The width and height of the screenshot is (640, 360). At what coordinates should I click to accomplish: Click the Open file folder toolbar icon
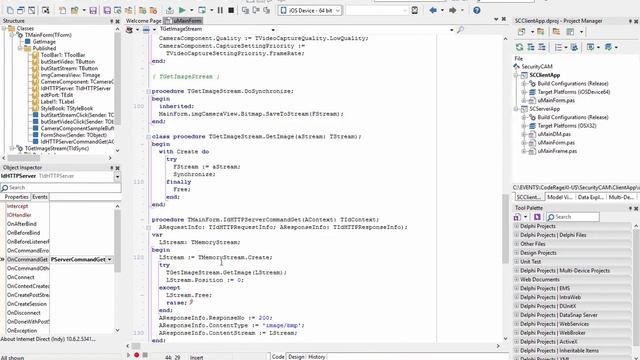pyautogui.click(x=74, y=10)
